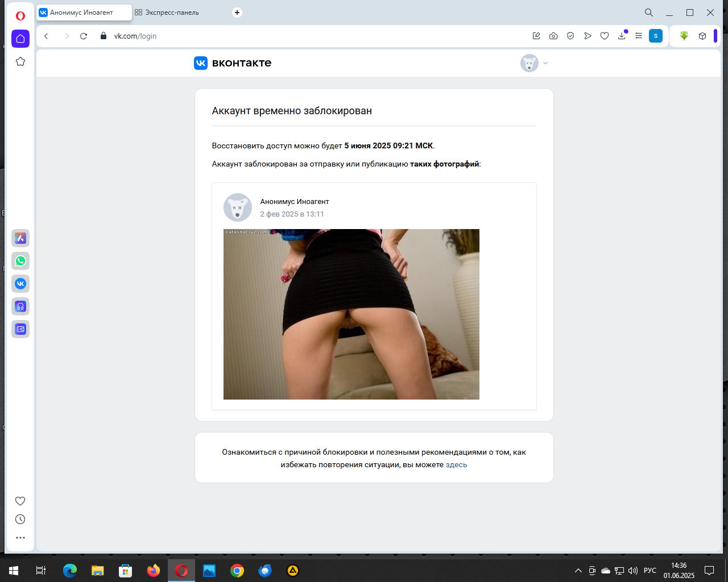Switch to the Анонимус Иноагент tab
Image resolution: width=728 pixels, height=582 pixels.
tap(84, 13)
